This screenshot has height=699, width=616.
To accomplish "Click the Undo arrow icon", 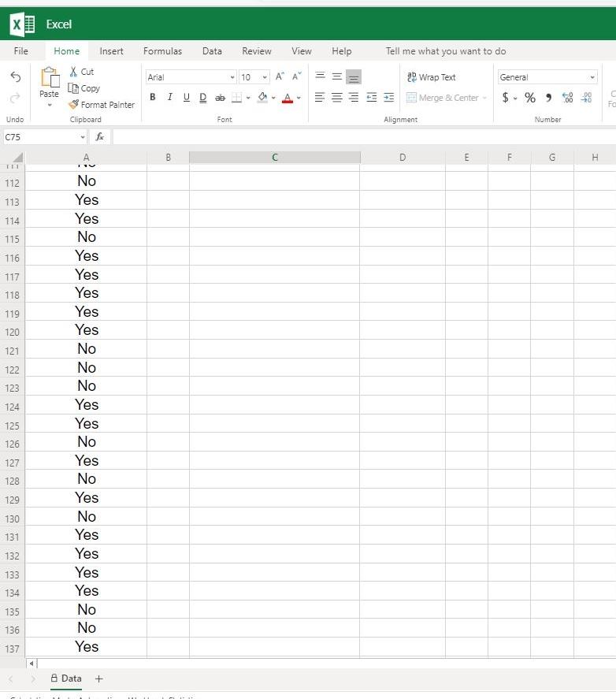I will point(15,77).
